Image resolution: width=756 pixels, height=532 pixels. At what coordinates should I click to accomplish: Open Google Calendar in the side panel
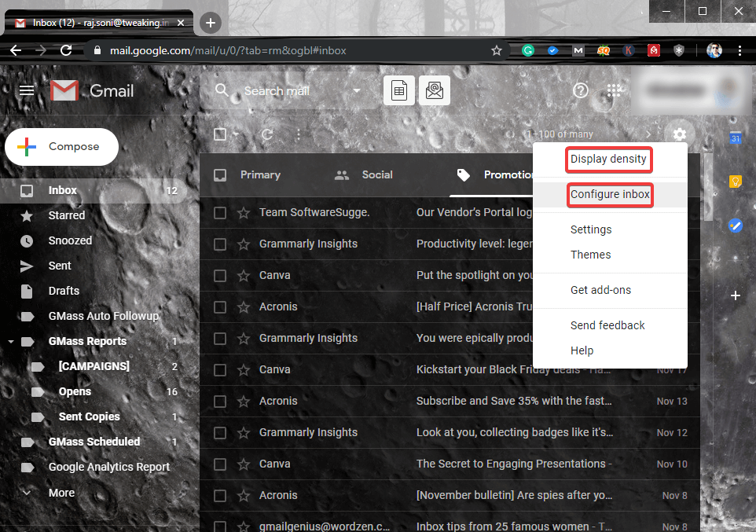[x=735, y=138]
